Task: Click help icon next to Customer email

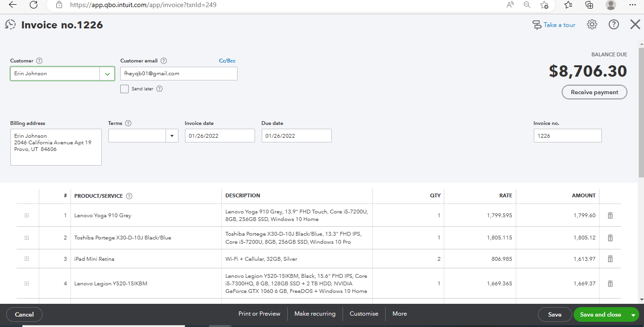Action: [x=164, y=61]
